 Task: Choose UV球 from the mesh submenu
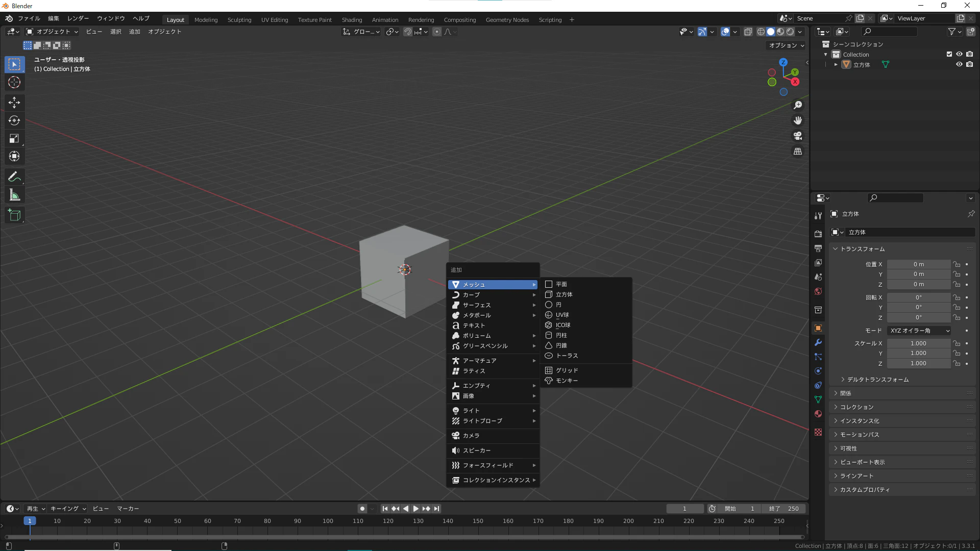click(585, 315)
